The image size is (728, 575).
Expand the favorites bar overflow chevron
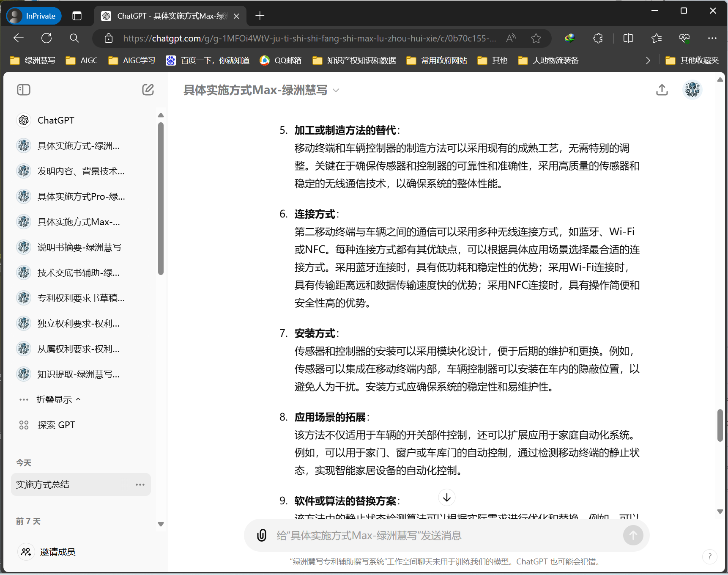(648, 60)
